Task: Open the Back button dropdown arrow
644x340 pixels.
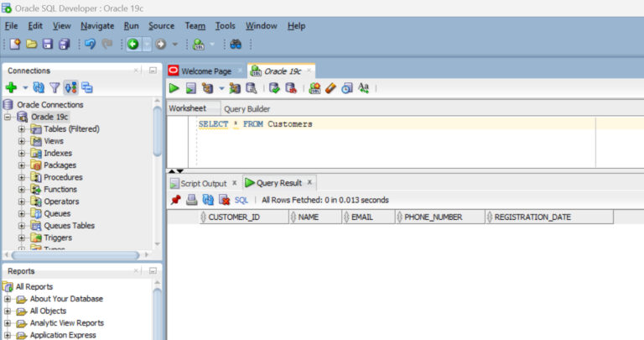Action: pos(147,44)
